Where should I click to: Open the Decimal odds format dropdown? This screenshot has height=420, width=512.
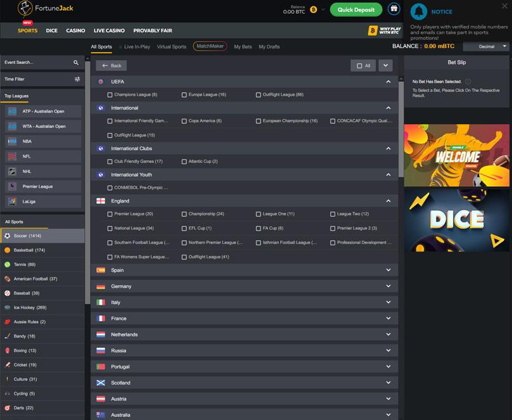486,47
